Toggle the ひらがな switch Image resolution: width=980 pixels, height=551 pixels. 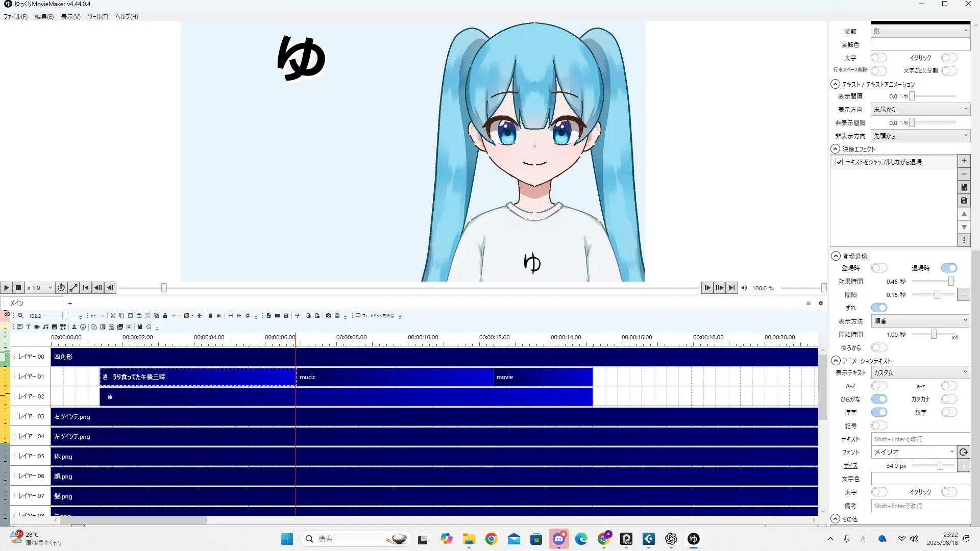pyautogui.click(x=879, y=399)
